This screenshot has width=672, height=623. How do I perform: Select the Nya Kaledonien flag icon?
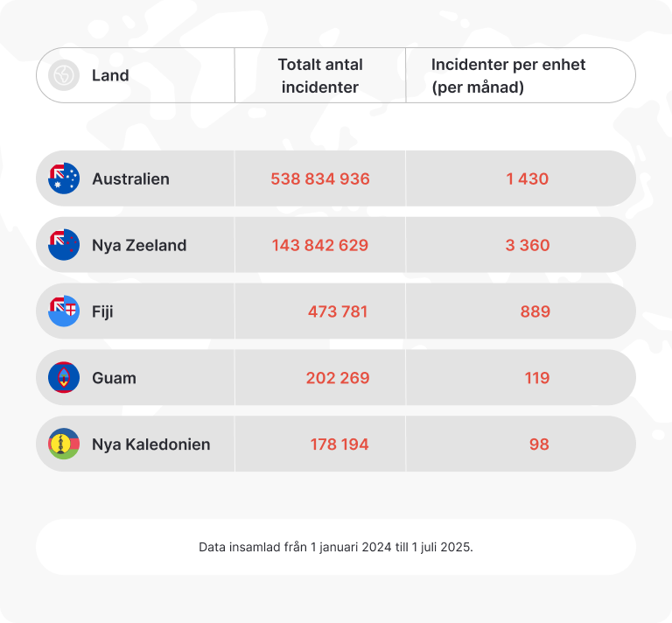pyautogui.click(x=64, y=444)
